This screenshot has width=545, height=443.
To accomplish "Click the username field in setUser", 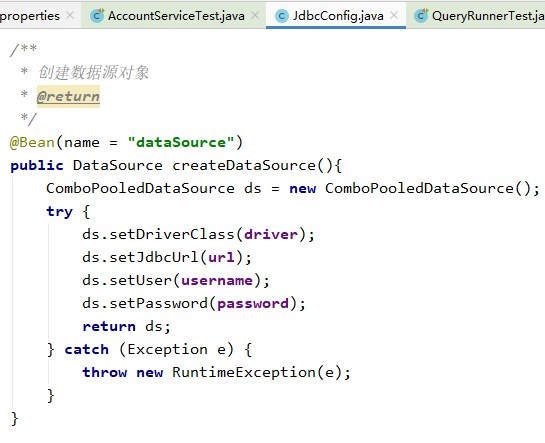I will tap(217, 280).
